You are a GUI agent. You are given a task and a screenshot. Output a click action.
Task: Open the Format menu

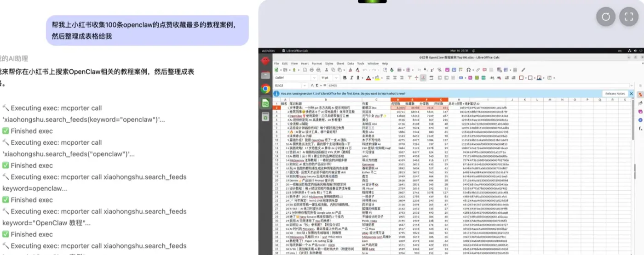coord(316,63)
